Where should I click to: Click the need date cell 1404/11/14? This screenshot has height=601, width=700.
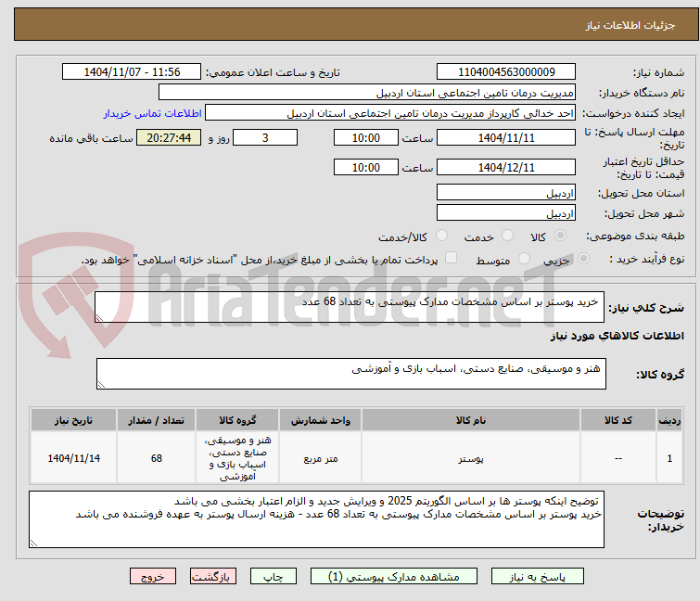[73, 458]
